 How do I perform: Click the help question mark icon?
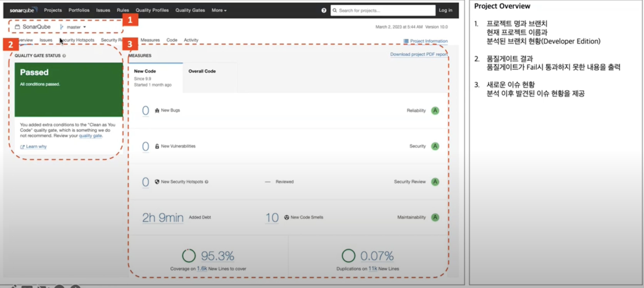324,10
